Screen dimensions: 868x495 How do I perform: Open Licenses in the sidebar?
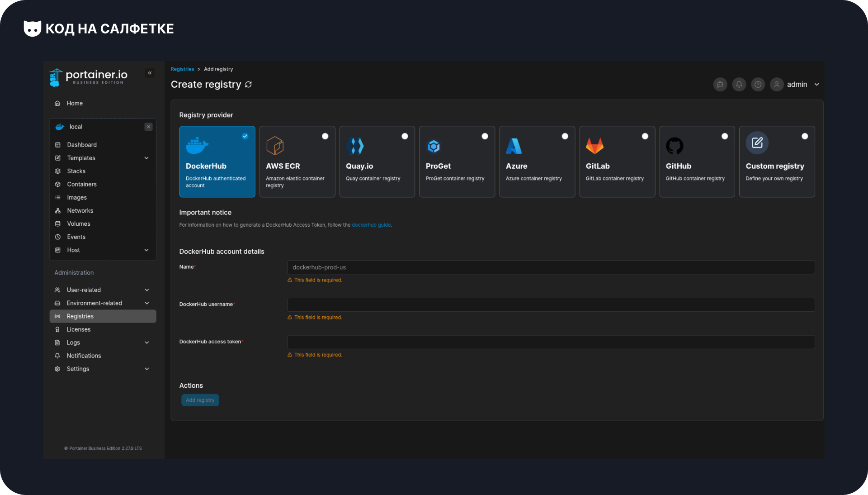(103, 329)
